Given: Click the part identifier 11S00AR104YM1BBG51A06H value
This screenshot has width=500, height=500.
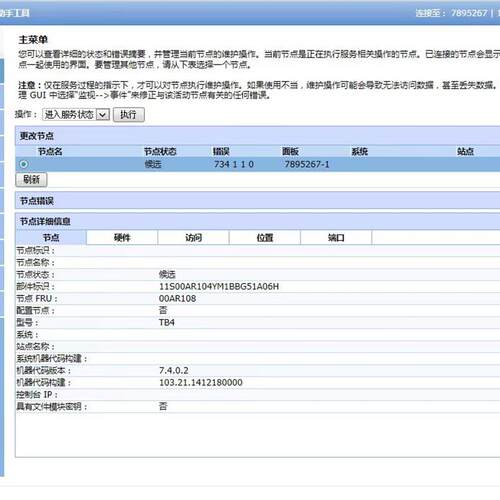Looking at the screenshot, I should 219,287.
